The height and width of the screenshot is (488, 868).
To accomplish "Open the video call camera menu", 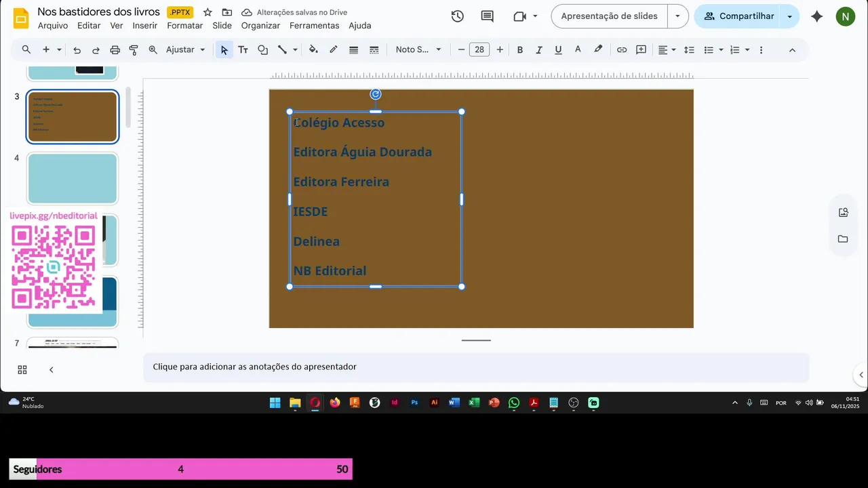I will coord(526,16).
